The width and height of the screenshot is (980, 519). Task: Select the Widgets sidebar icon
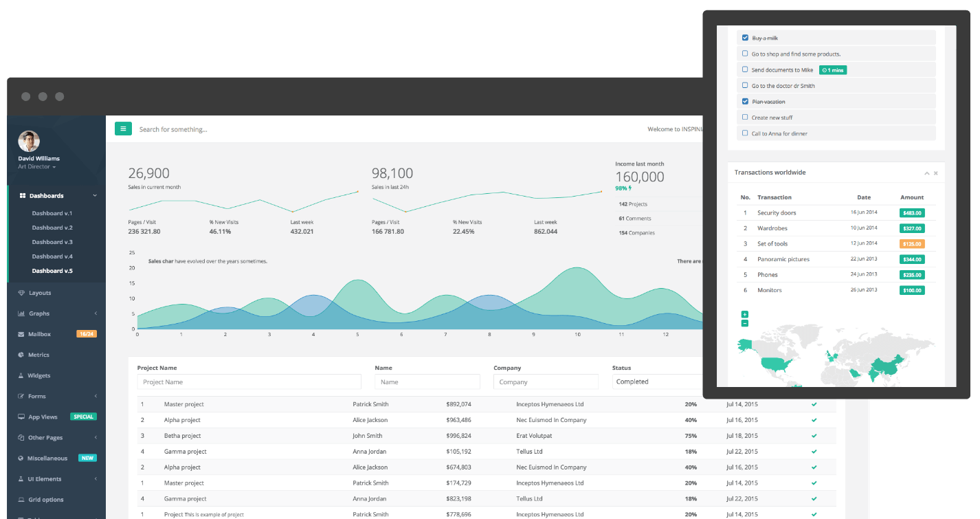(21, 376)
